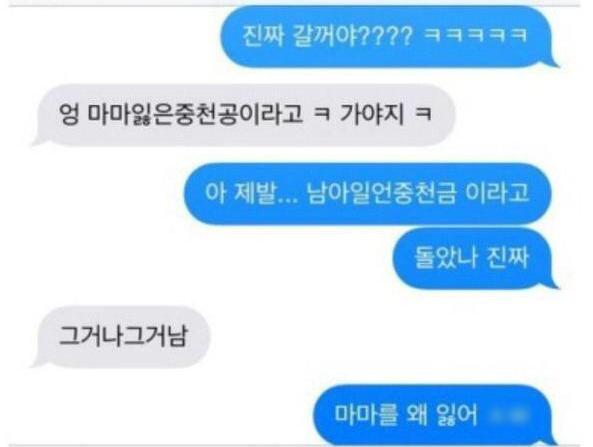Screen dimensions: 593x447
Task: Click '이라고' after '남아일언중천금'
Action: [497, 192]
